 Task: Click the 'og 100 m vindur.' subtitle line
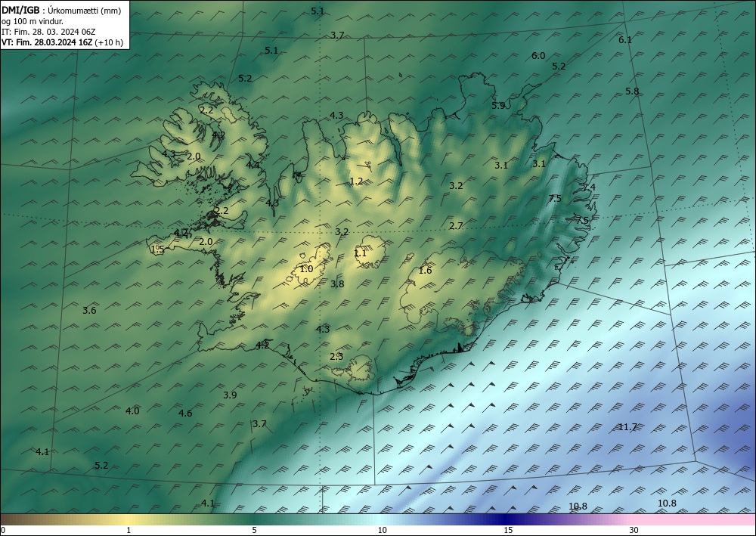click(x=33, y=21)
